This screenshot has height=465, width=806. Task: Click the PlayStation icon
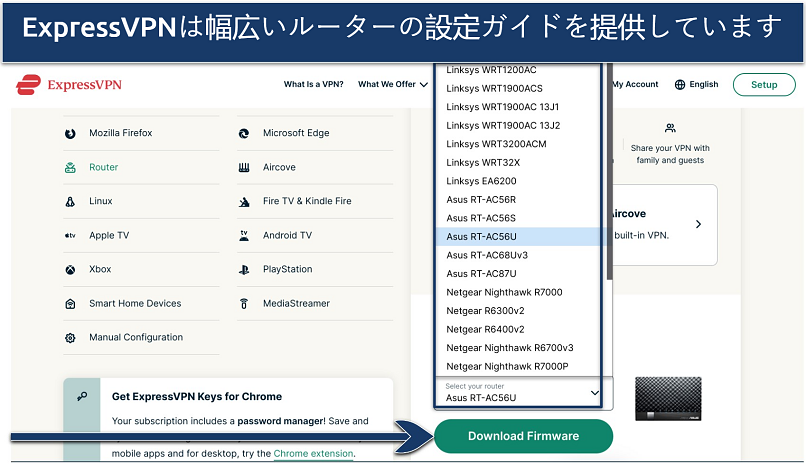244,269
